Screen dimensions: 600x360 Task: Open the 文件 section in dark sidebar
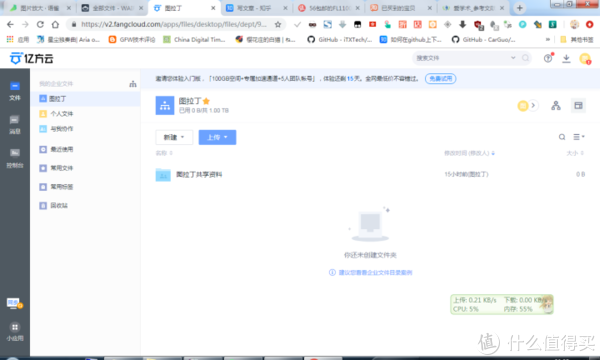(15, 91)
